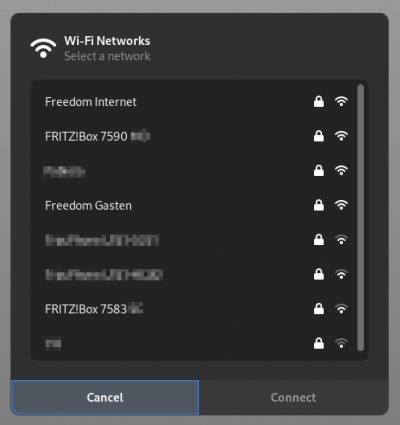The height and width of the screenshot is (425, 400).
Task: Click the signal strength icon for Freedom Gasten
Action: click(x=341, y=205)
